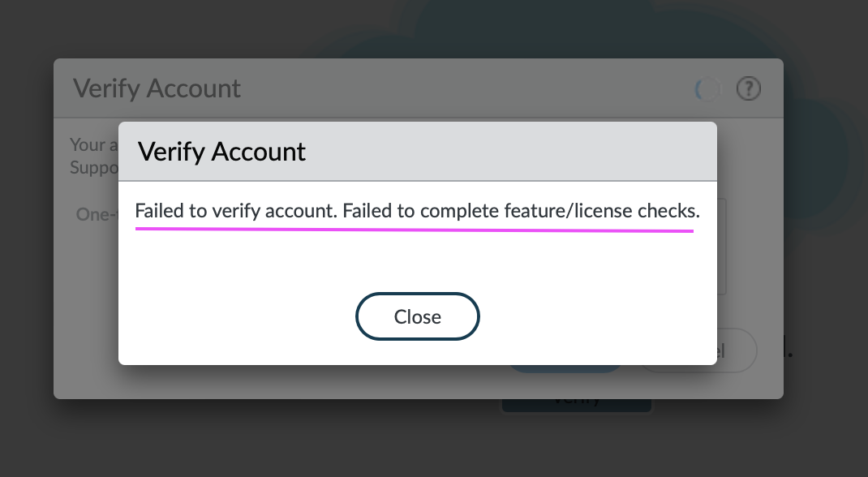Image resolution: width=868 pixels, height=477 pixels.
Task: Click the Your account message text
Action: pos(91,144)
